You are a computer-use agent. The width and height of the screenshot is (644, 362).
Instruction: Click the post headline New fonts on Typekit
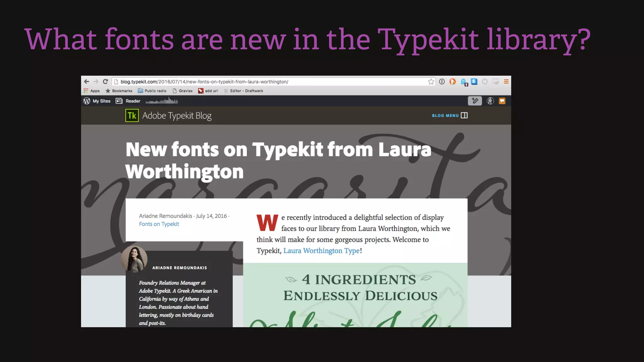[278, 160]
